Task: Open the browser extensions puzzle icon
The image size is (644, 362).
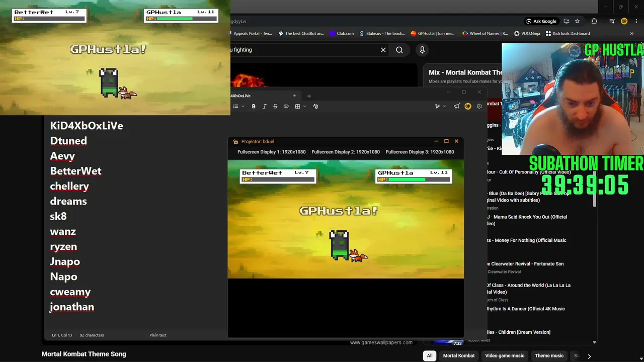Action: pos(594,21)
